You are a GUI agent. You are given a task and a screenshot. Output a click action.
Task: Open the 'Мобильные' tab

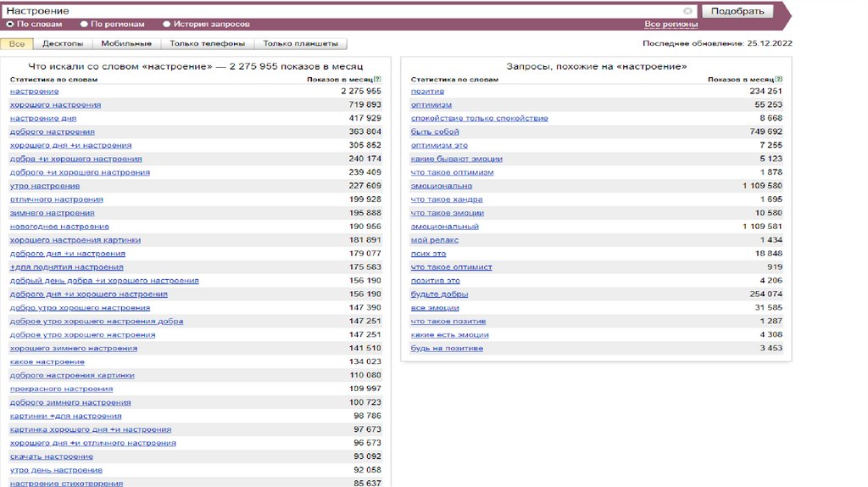126,43
